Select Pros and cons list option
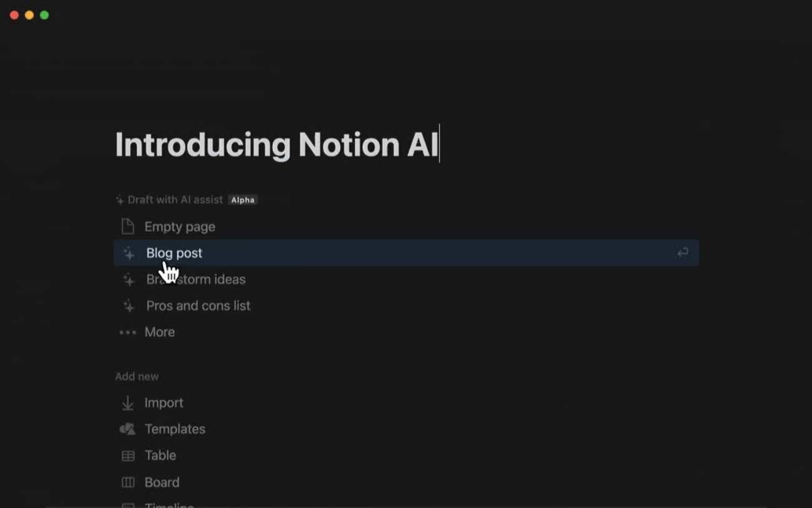 point(198,306)
